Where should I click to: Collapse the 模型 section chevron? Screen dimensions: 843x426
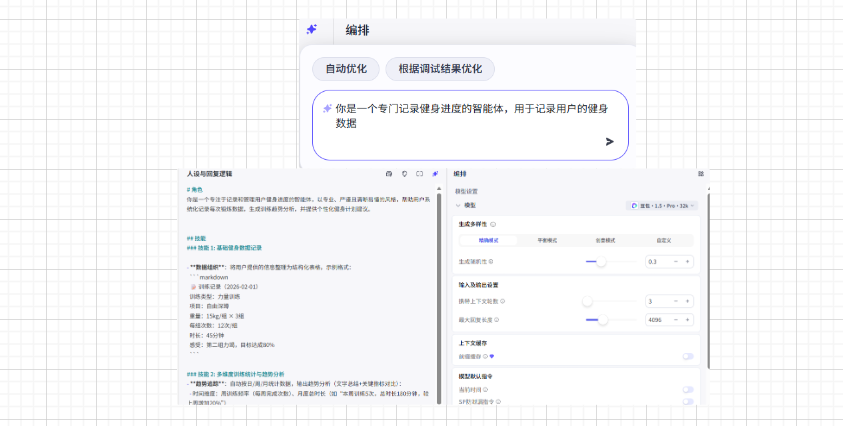pos(458,205)
